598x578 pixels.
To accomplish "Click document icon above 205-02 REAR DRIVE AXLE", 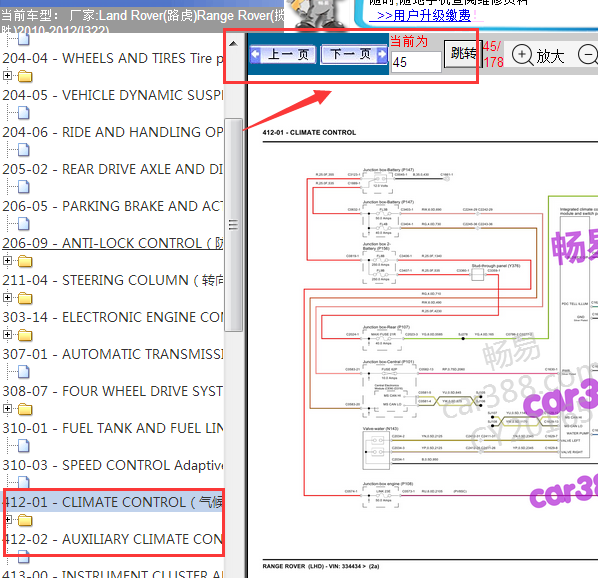I will [x=24, y=150].
